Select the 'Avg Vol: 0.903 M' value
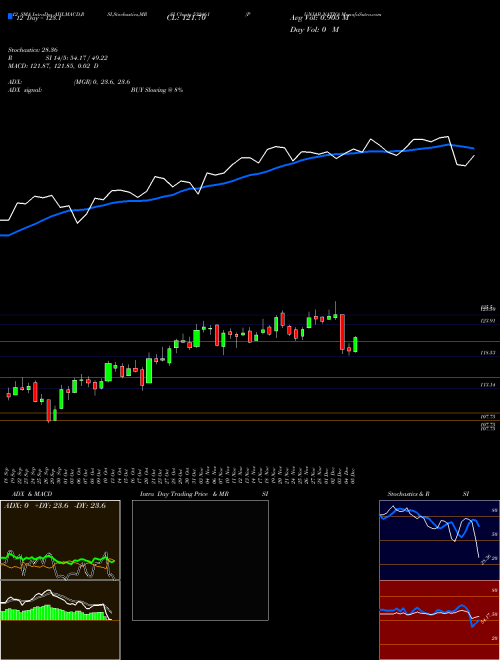The height and width of the screenshot is (660, 500). [318, 18]
